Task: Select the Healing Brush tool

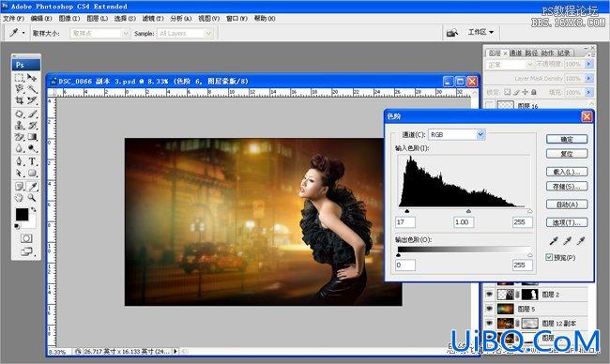Action: pyautogui.click(x=19, y=114)
